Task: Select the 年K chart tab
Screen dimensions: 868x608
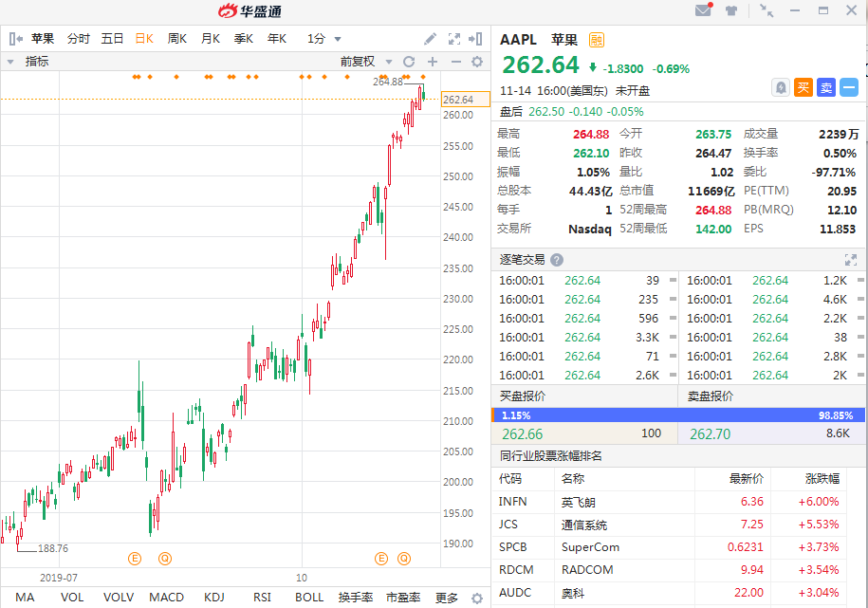Action: pos(277,39)
